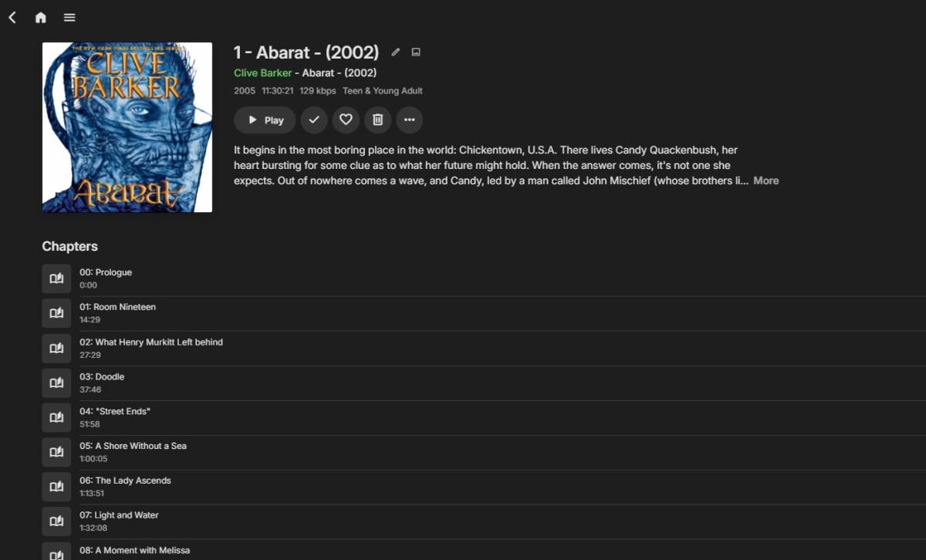Open the Home screen icon
The image size is (926, 560).
click(41, 17)
